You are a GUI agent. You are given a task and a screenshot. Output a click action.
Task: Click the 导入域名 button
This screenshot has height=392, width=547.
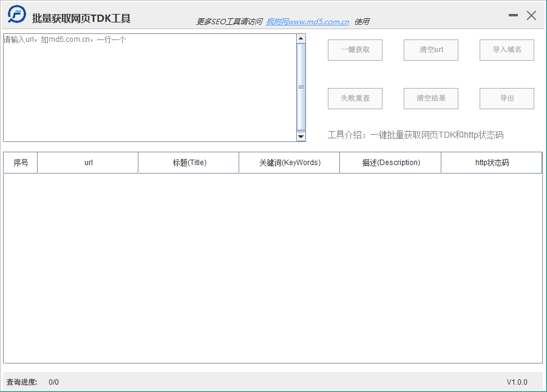506,50
